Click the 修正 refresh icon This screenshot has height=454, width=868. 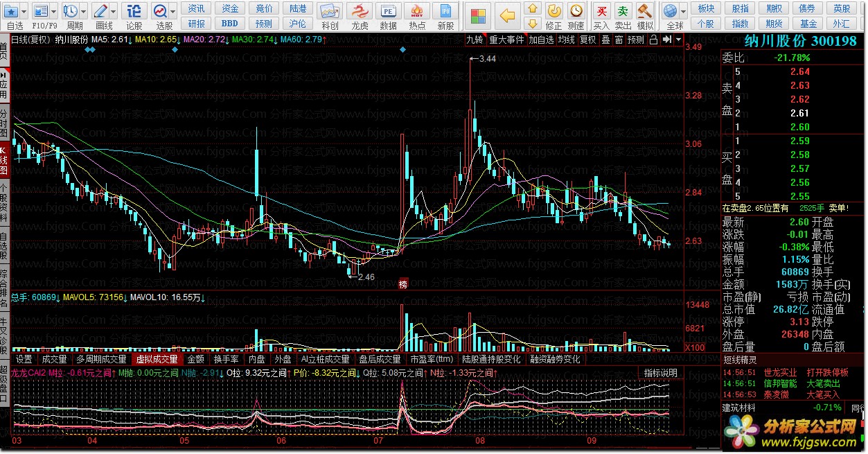553,11
